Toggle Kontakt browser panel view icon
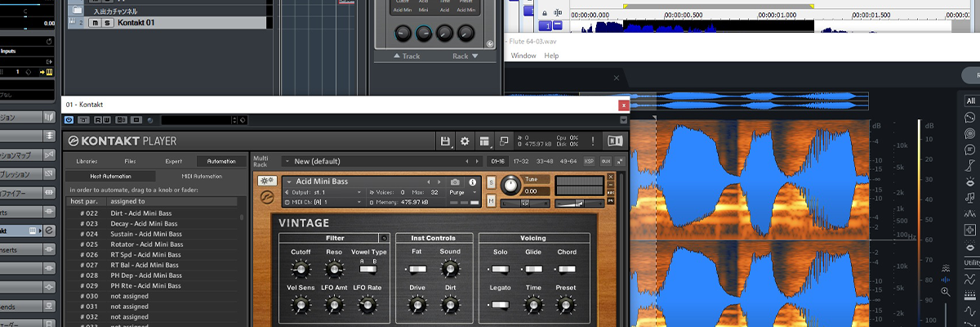Image resolution: width=980 pixels, height=327 pixels. (484, 141)
